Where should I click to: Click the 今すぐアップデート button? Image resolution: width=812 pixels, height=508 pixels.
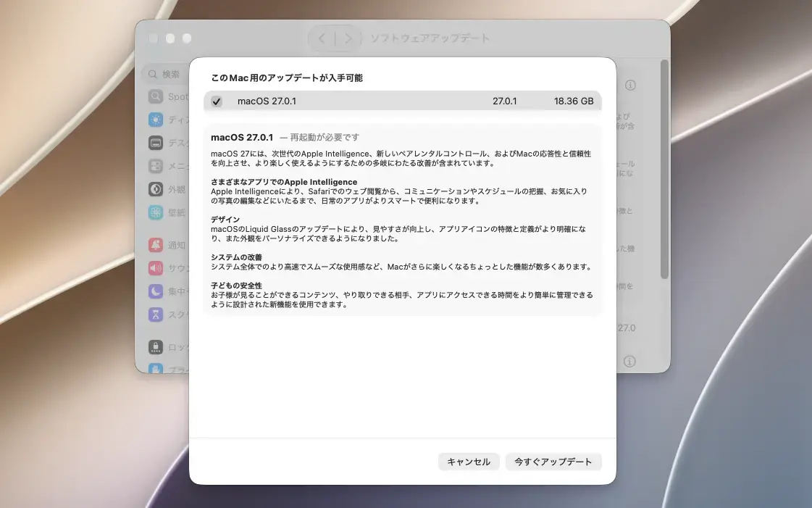pos(553,462)
